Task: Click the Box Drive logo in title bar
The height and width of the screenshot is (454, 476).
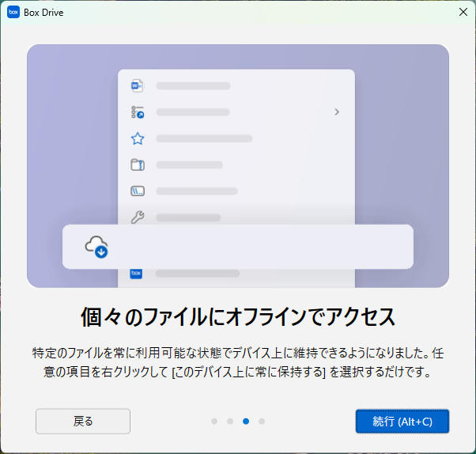Action: tap(13, 12)
